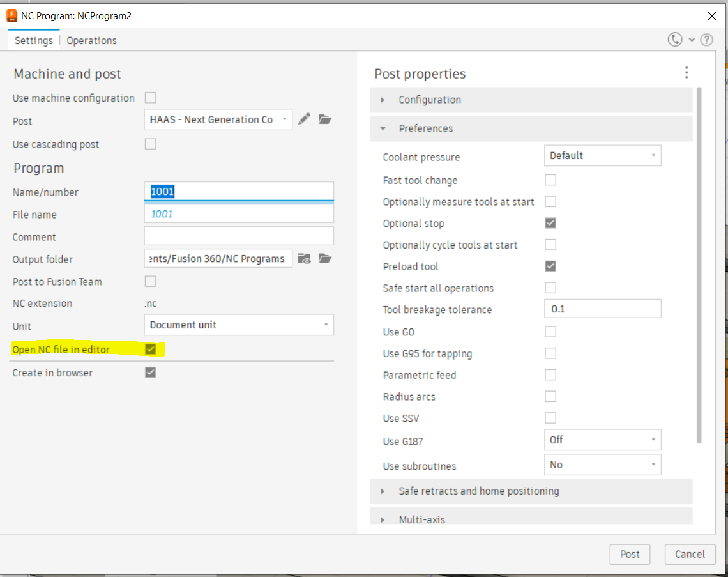Disable the Optional stop checkbox

pyautogui.click(x=550, y=222)
